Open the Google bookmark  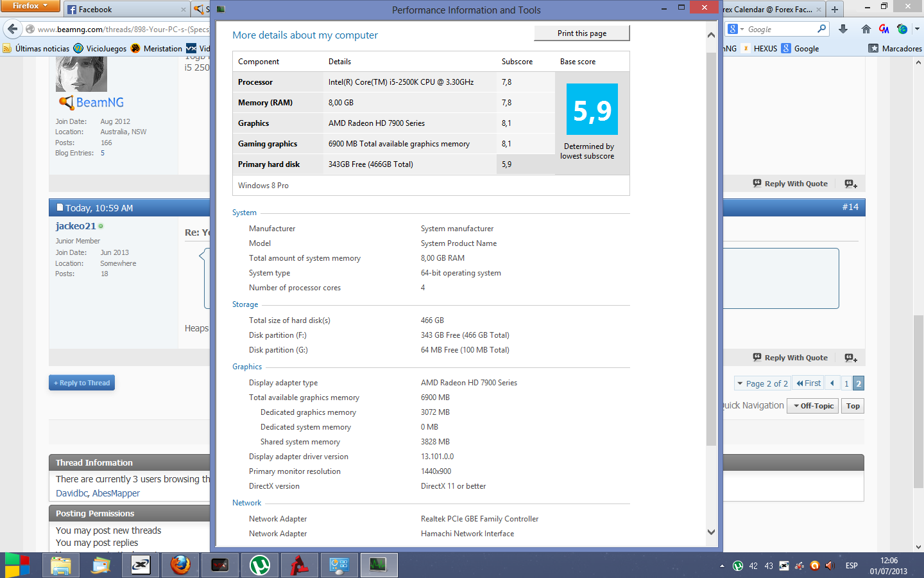[800, 48]
